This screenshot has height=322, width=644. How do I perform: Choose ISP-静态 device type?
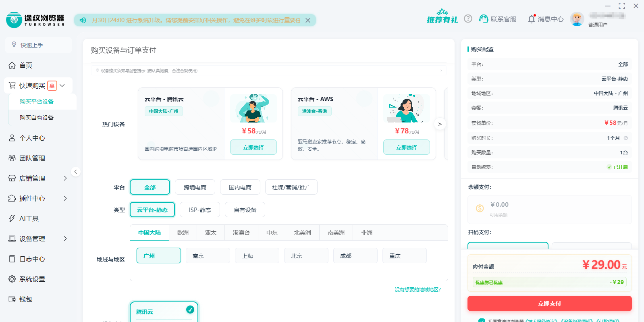(200, 210)
